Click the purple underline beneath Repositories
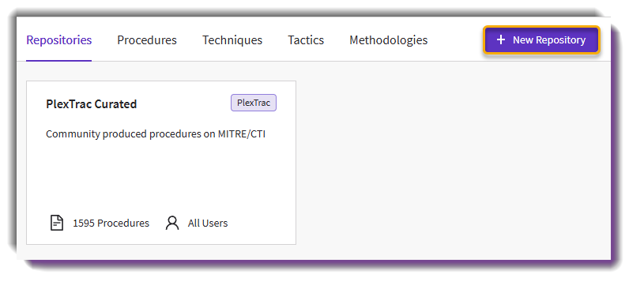Screen dimensions: 644x293 58,61
